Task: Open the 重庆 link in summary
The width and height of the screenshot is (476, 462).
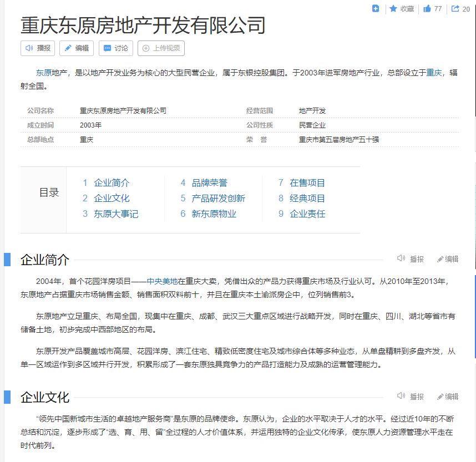Action: point(434,73)
